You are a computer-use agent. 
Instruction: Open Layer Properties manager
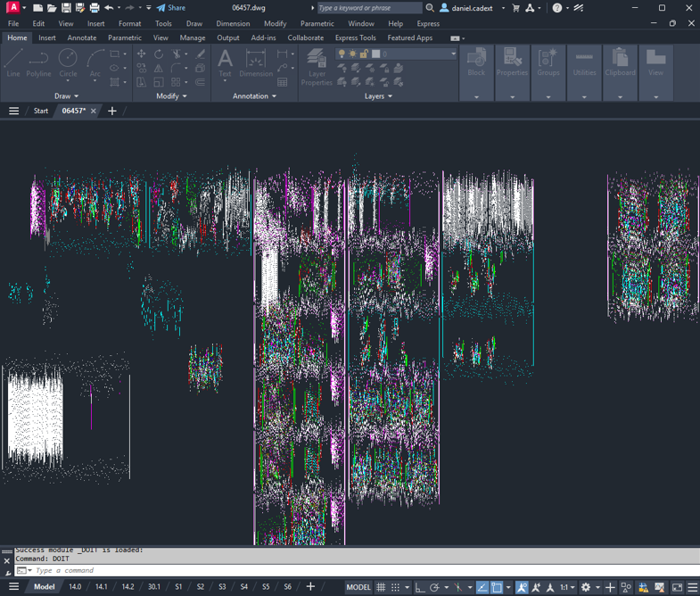[x=317, y=67]
